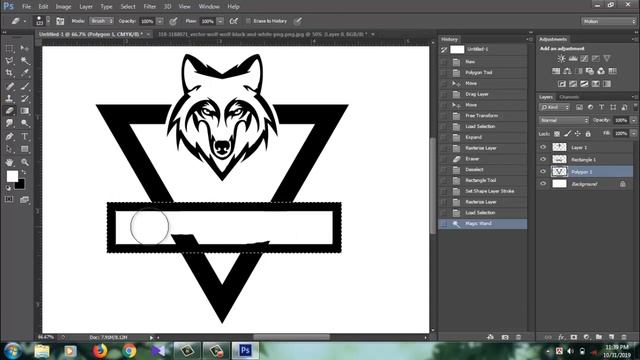Click the horizontal scrollbar below the canvas
The width and height of the screenshot is (640, 360).
click(x=292, y=337)
